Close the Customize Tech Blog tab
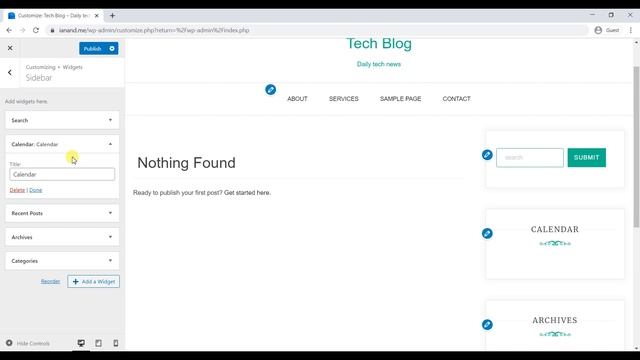Image resolution: width=640 pixels, height=360 pixels. [x=96, y=16]
